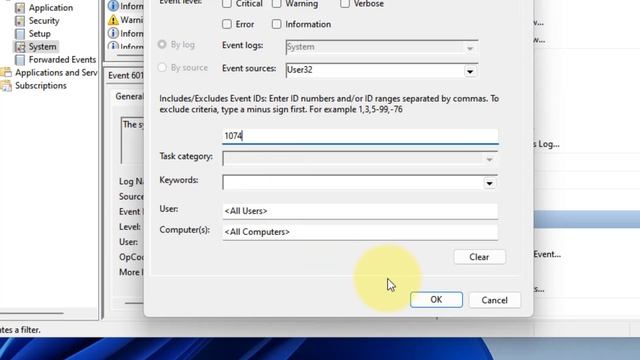The image size is (640, 360).
Task: Click the System log icon
Action: click(20, 47)
